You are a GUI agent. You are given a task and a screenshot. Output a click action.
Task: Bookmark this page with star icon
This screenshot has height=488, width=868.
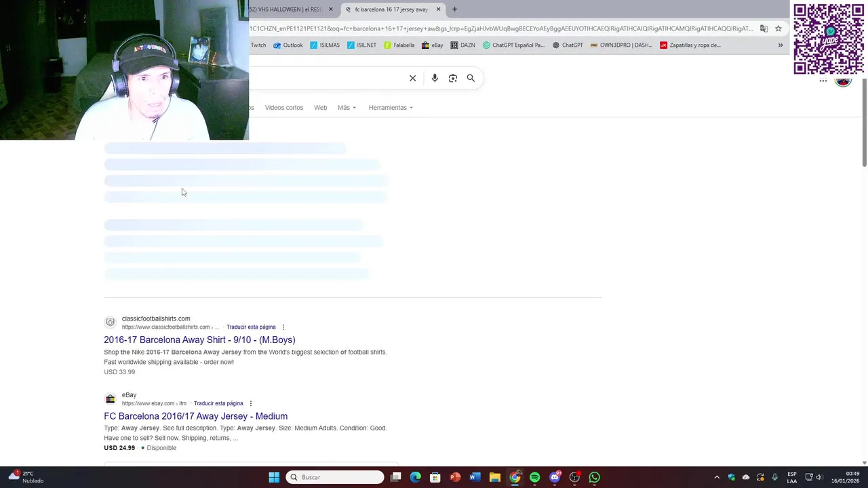(778, 28)
